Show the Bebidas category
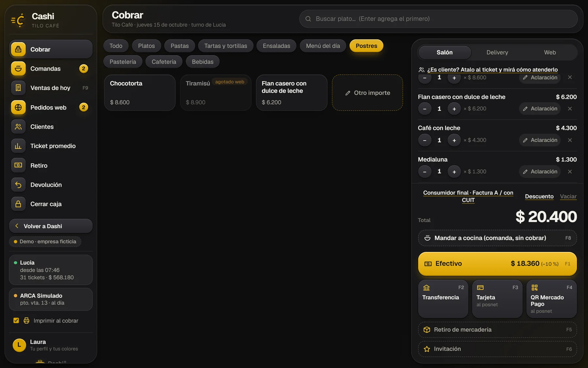This screenshot has width=588, height=368. 203,61
